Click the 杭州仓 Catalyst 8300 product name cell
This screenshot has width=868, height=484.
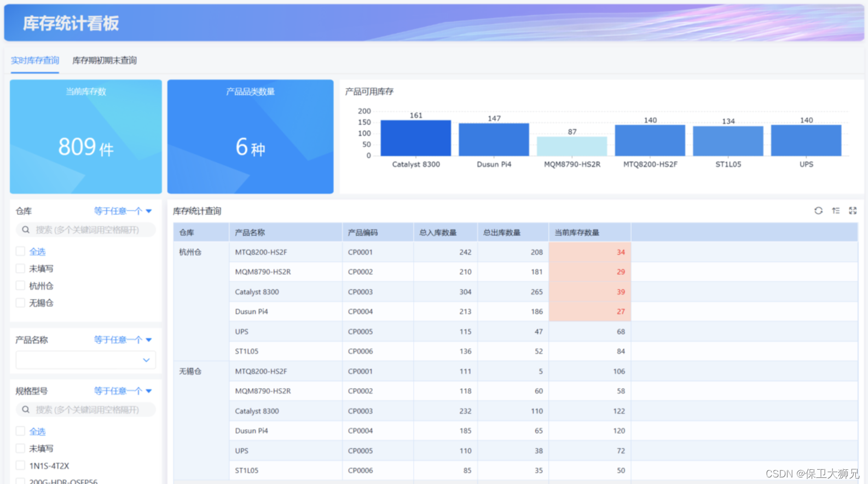coord(286,292)
